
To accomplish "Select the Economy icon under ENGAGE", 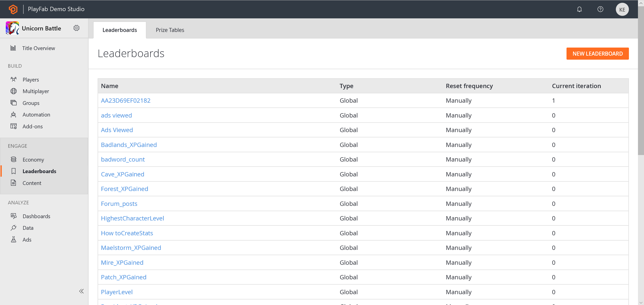I will coord(14,159).
